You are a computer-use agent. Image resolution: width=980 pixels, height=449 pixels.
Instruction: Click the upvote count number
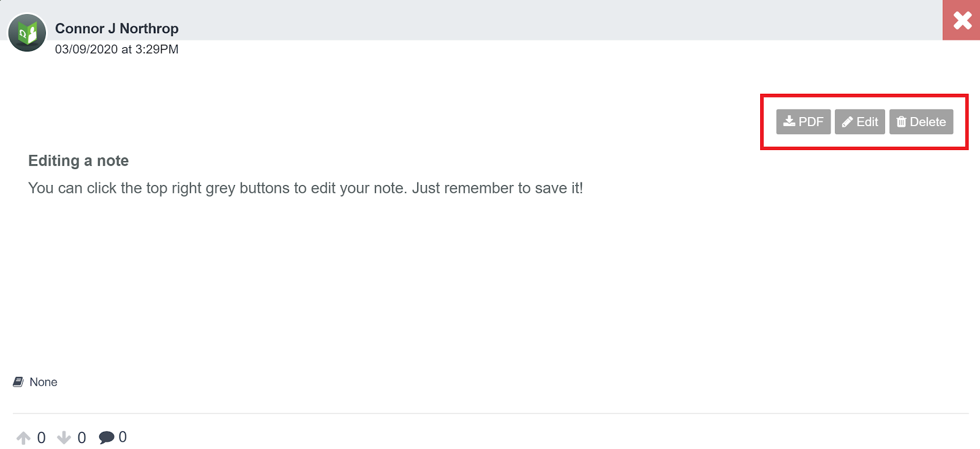41,438
